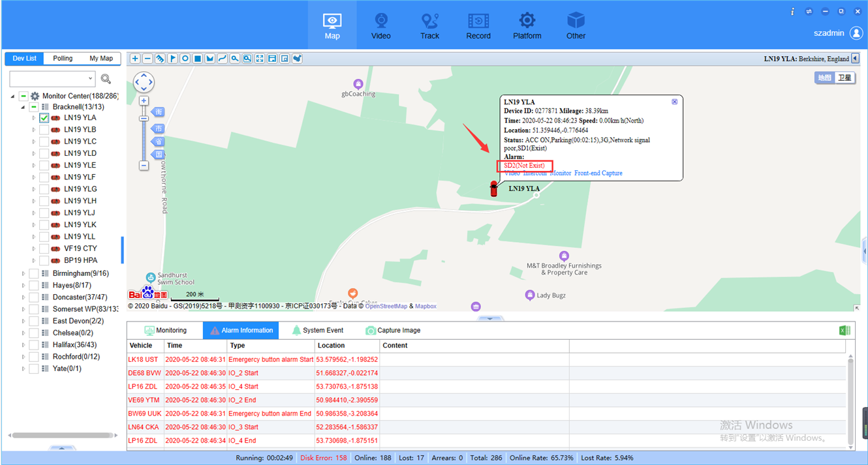The image size is (868, 465).
Task: Open the Record module
Action: [478, 26]
